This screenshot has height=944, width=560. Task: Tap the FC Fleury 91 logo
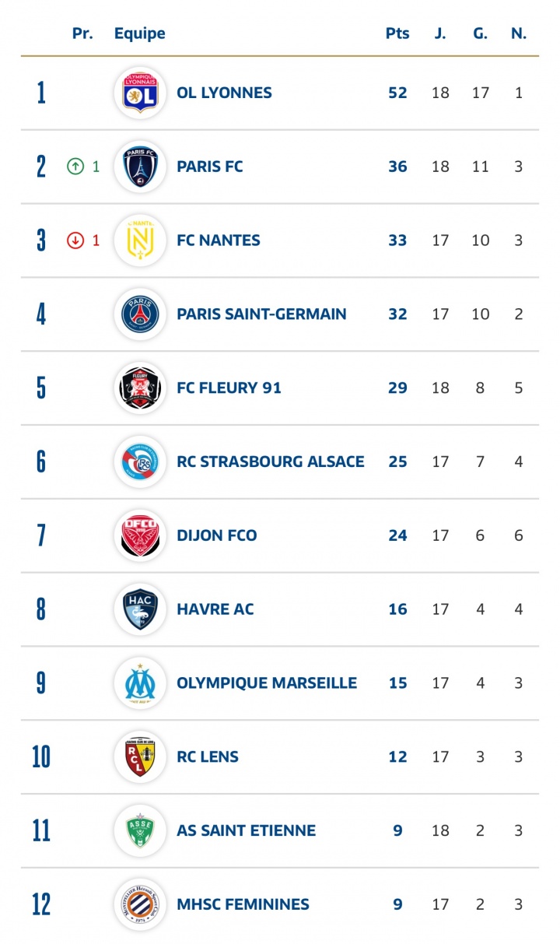point(140,388)
